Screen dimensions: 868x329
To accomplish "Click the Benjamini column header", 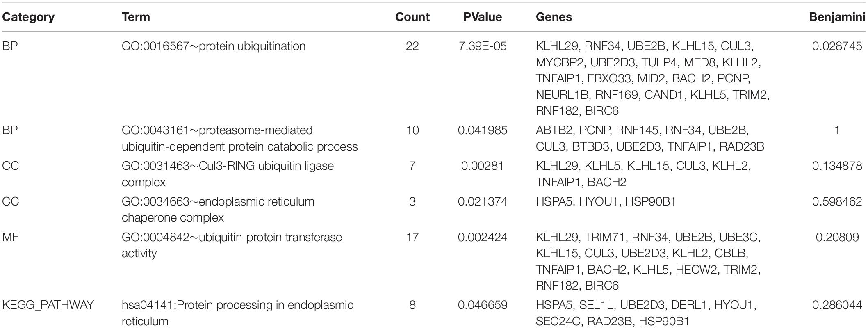I will [837, 17].
